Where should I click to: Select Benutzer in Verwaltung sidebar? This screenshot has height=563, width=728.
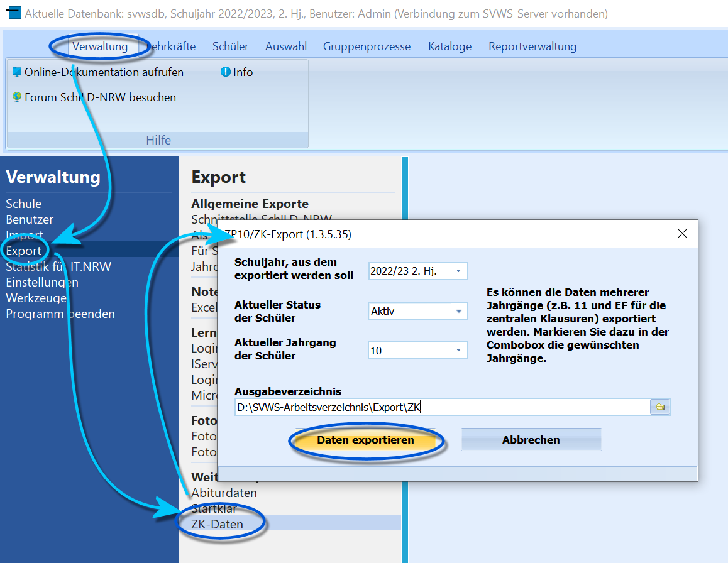(30, 219)
